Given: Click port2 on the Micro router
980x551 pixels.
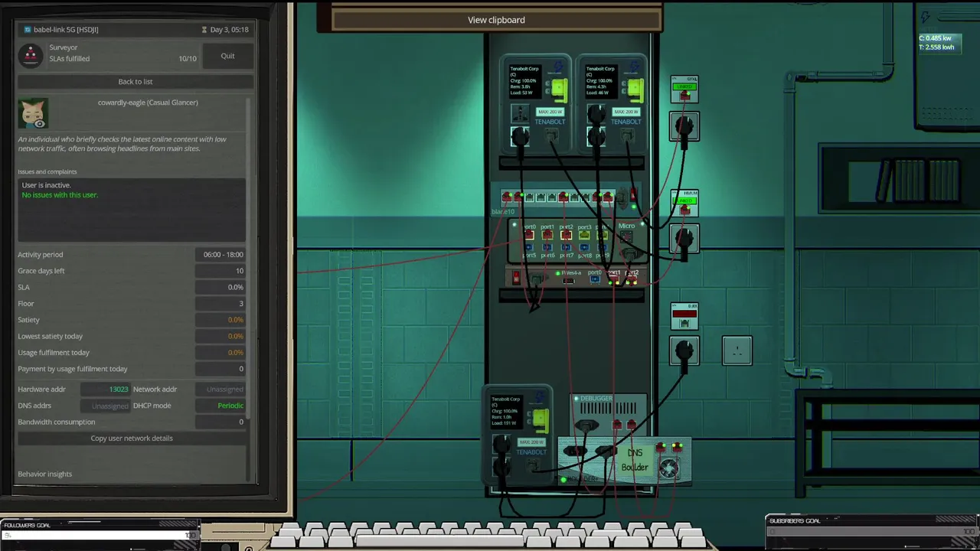Looking at the screenshot, I should click(x=566, y=236).
